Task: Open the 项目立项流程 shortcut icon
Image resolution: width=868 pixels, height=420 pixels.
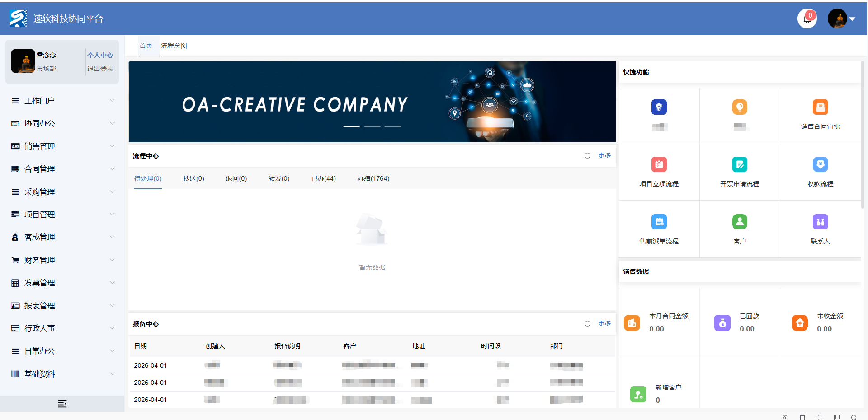Action: pos(659,165)
